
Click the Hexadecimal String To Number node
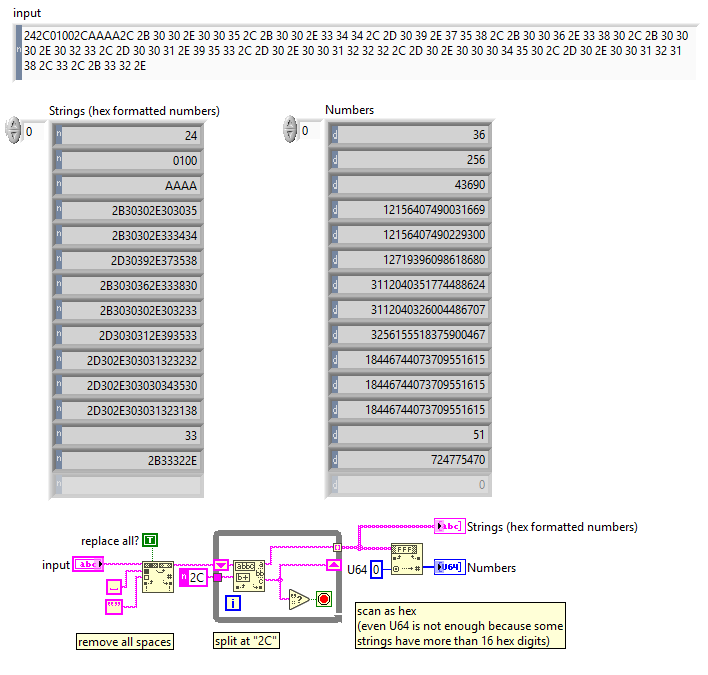pyautogui.click(x=406, y=559)
